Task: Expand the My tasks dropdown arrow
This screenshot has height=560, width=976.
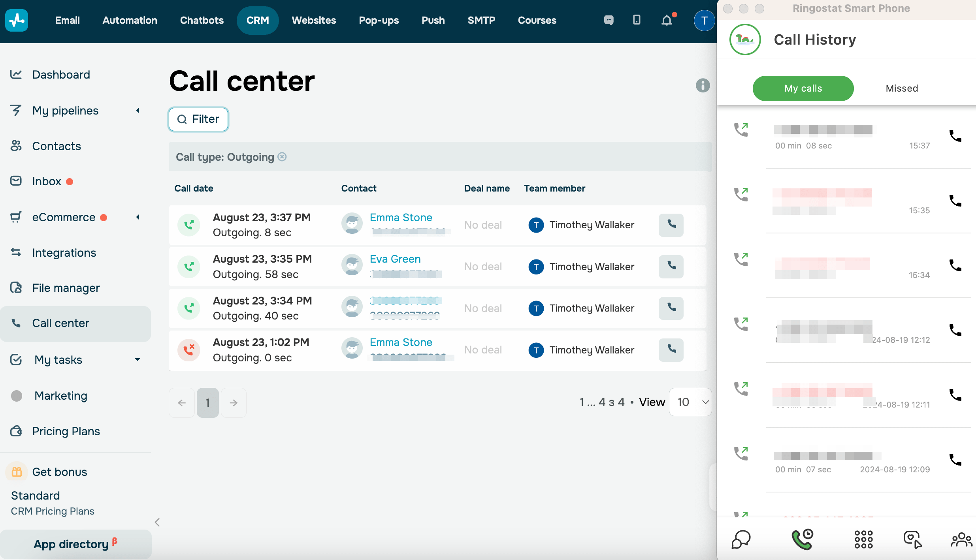Action: coord(138,359)
